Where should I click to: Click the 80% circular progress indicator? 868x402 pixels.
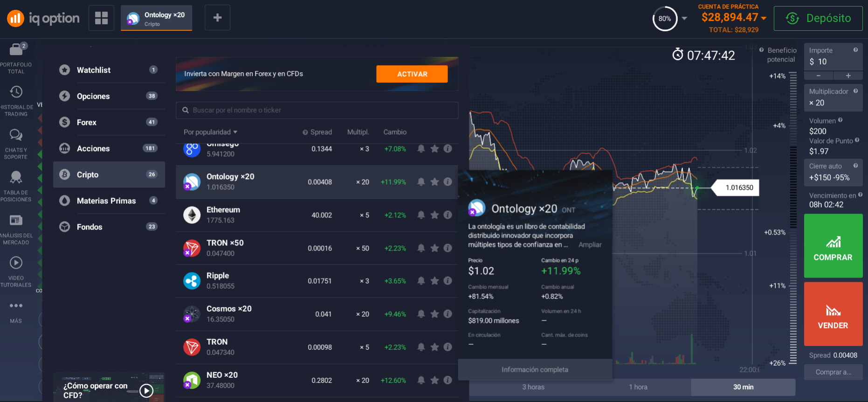[665, 19]
